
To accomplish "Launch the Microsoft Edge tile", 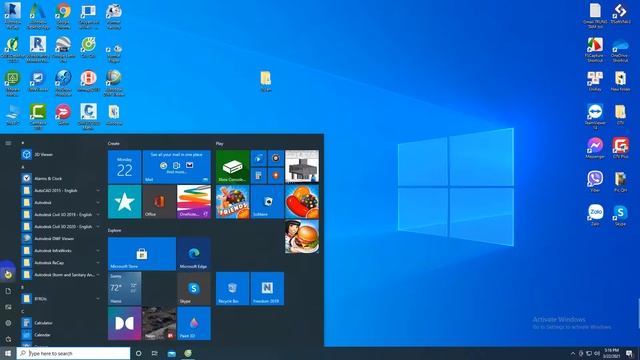I will pyautogui.click(x=194, y=254).
